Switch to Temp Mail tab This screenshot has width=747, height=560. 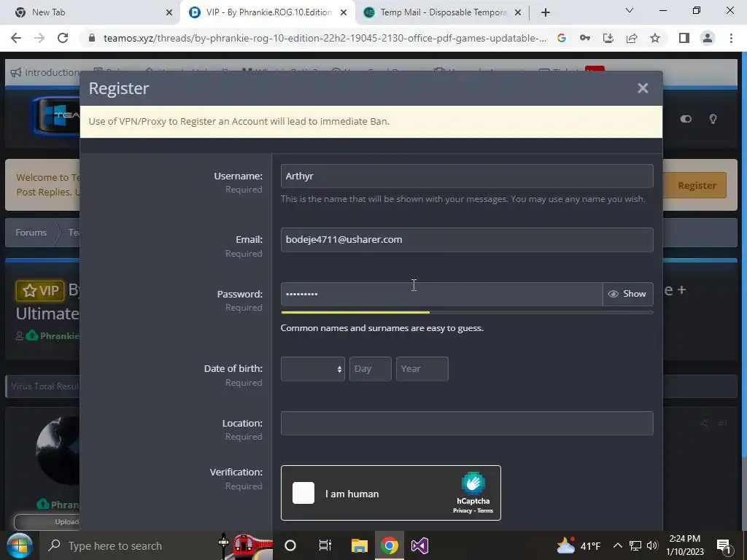(x=443, y=12)
